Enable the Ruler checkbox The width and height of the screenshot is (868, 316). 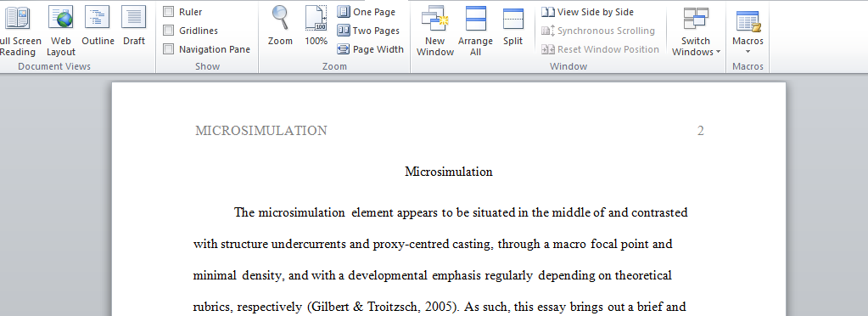(168, 12)
